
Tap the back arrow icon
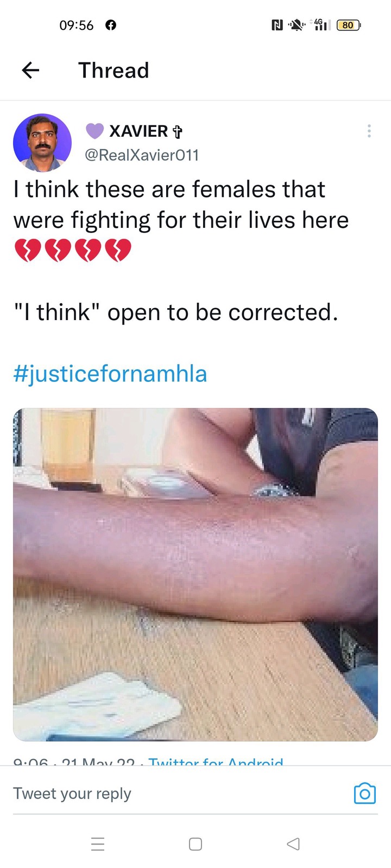pyautogui.click(x=30, y=71)
